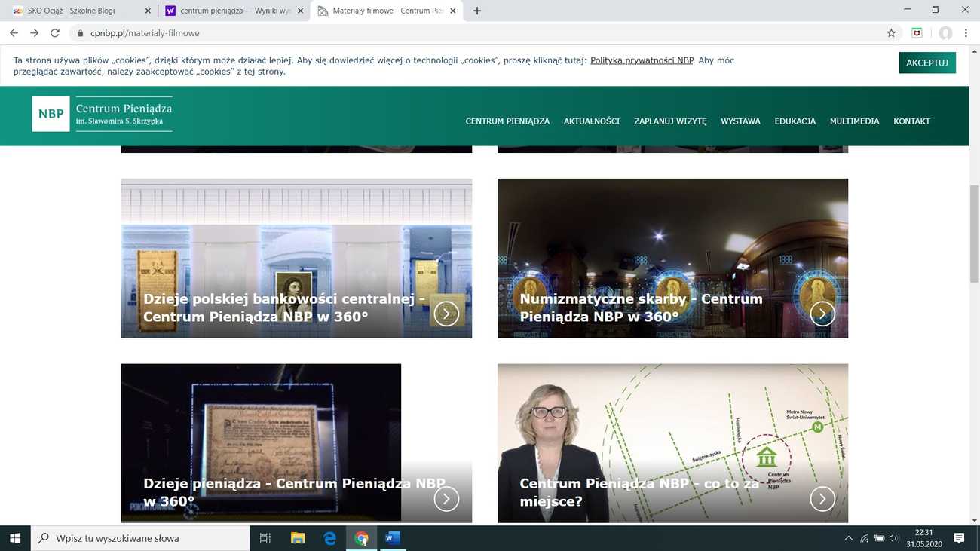The image size is (980, 551).
Task: Launch Microsoft Edge from taskbar
Action: click(329, 538)
